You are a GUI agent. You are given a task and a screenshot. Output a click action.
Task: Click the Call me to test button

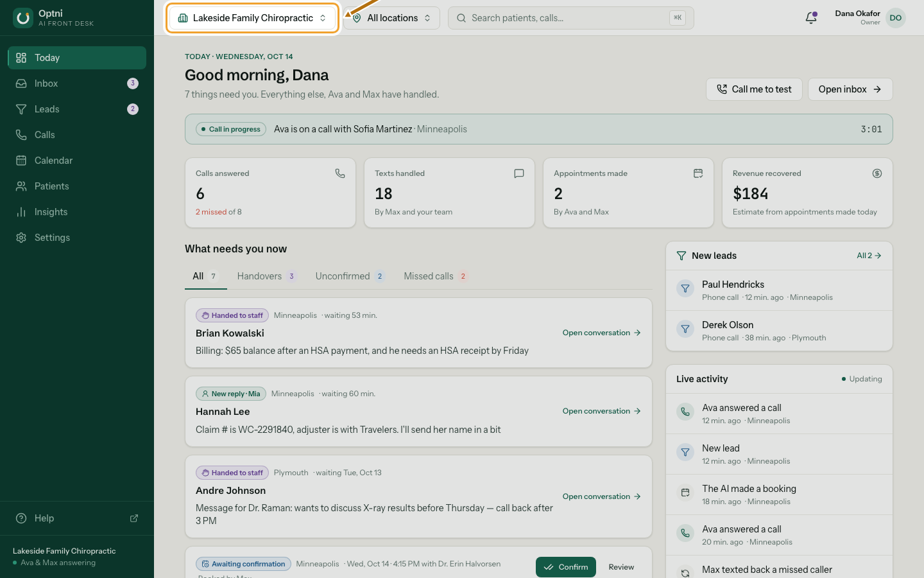[755, 89]
